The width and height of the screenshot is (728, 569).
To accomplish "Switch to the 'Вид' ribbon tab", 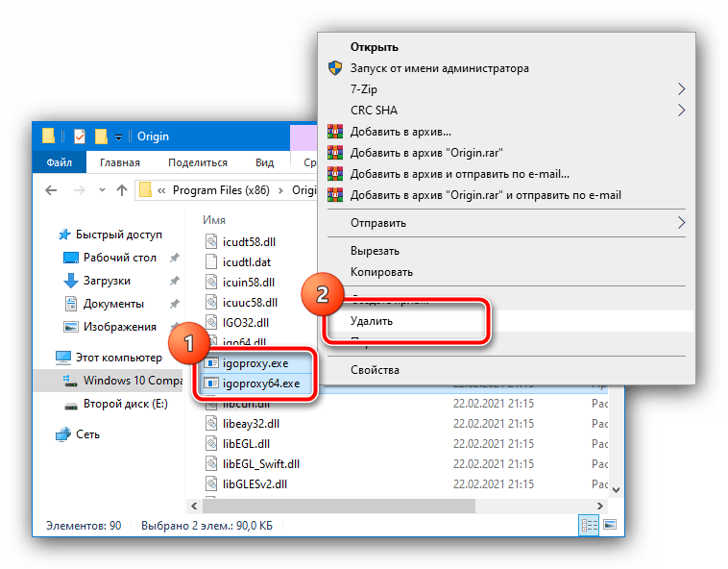I will (265, 162).
